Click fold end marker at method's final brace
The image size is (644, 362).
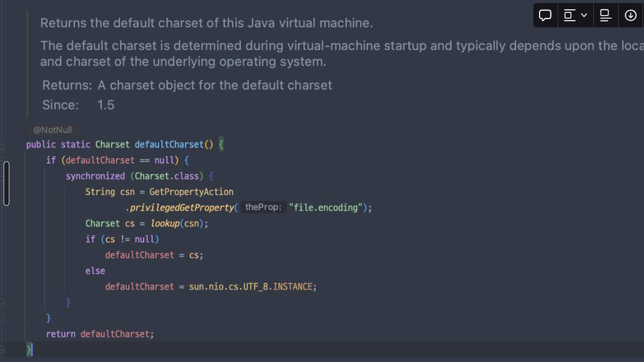point(3,350)
